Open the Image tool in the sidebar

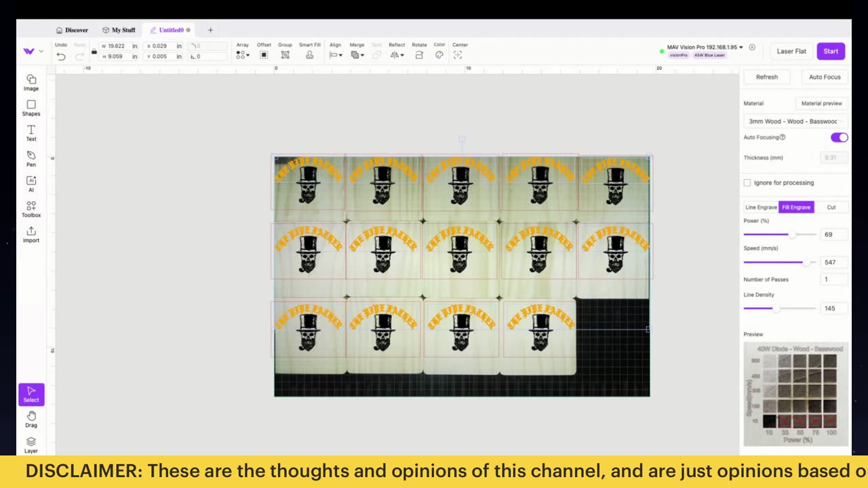pos(31,83)
